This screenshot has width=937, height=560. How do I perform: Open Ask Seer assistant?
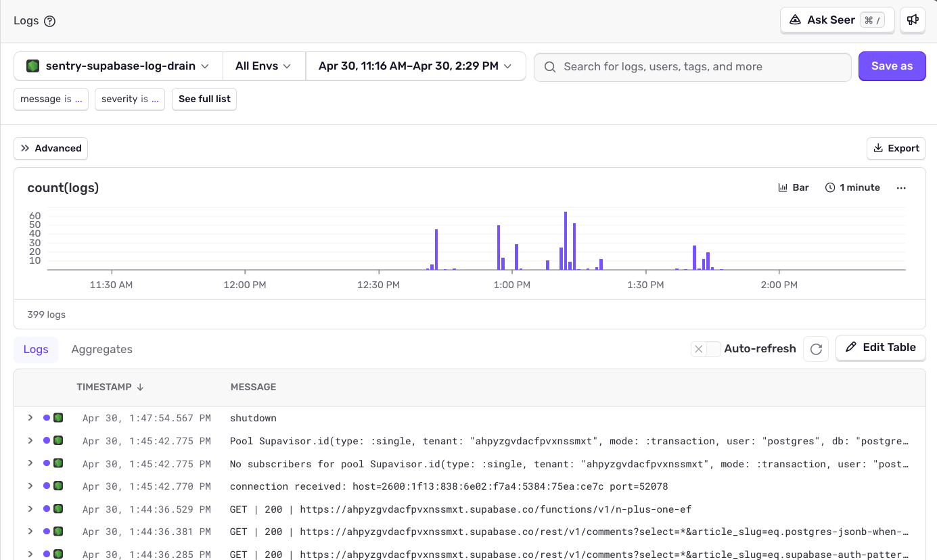point(838,20)
